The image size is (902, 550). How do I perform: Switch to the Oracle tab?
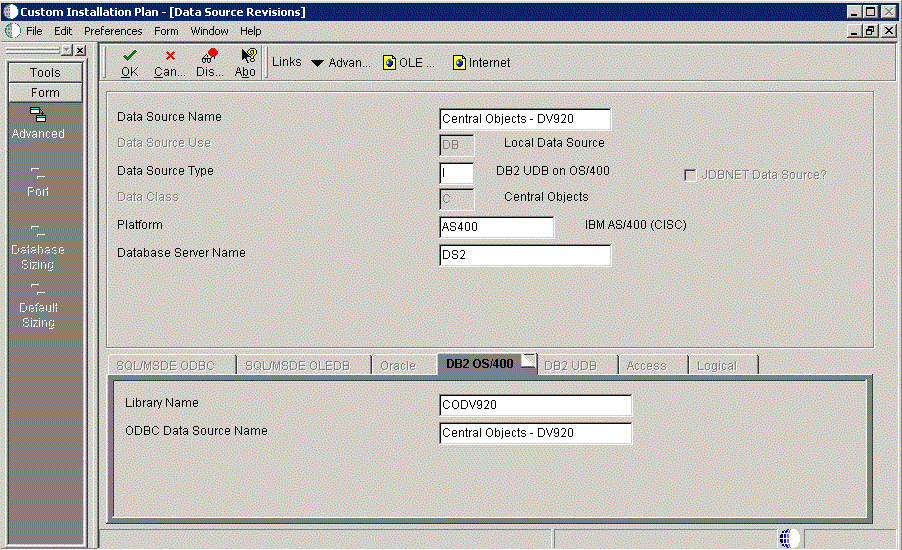tap(403, 365)
